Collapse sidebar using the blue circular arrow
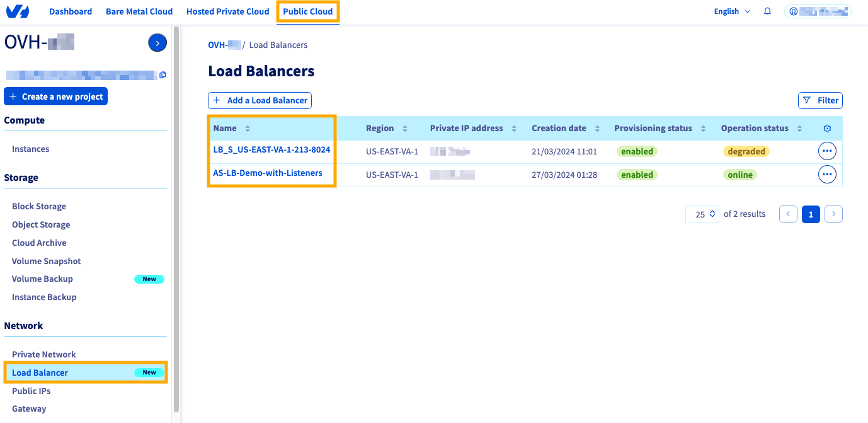The height and width of the screenshot is (423, 868). click(157, 42)
